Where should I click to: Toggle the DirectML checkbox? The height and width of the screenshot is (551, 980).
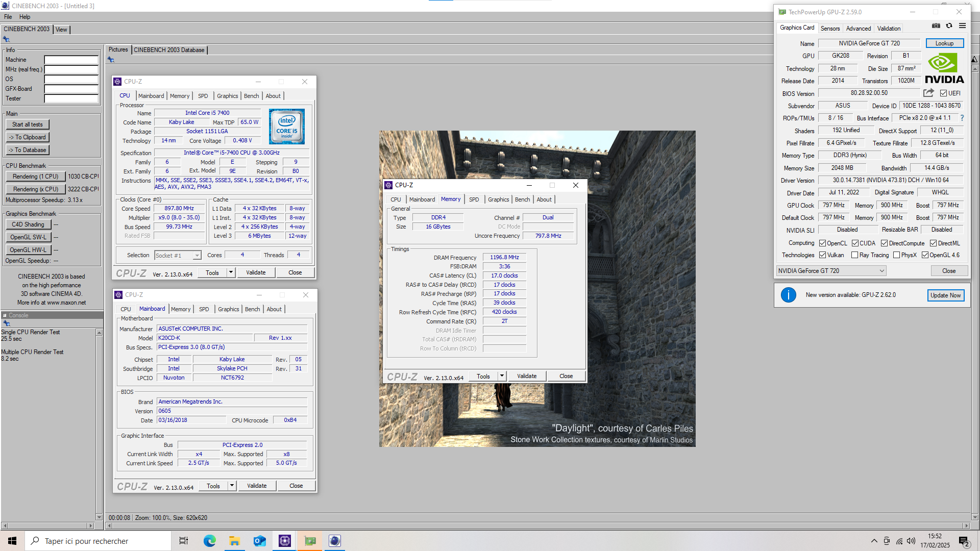933,243
